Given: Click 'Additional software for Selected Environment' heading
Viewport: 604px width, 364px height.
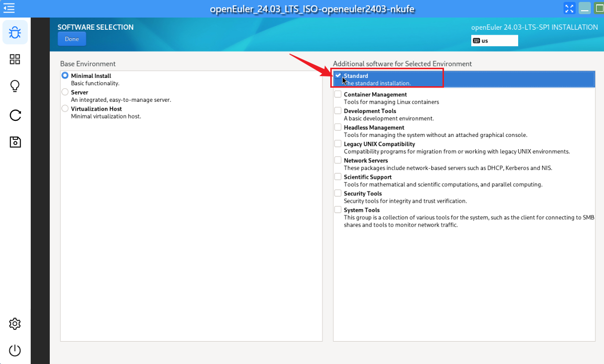Looking at the screenshot, I should [403, 64].
